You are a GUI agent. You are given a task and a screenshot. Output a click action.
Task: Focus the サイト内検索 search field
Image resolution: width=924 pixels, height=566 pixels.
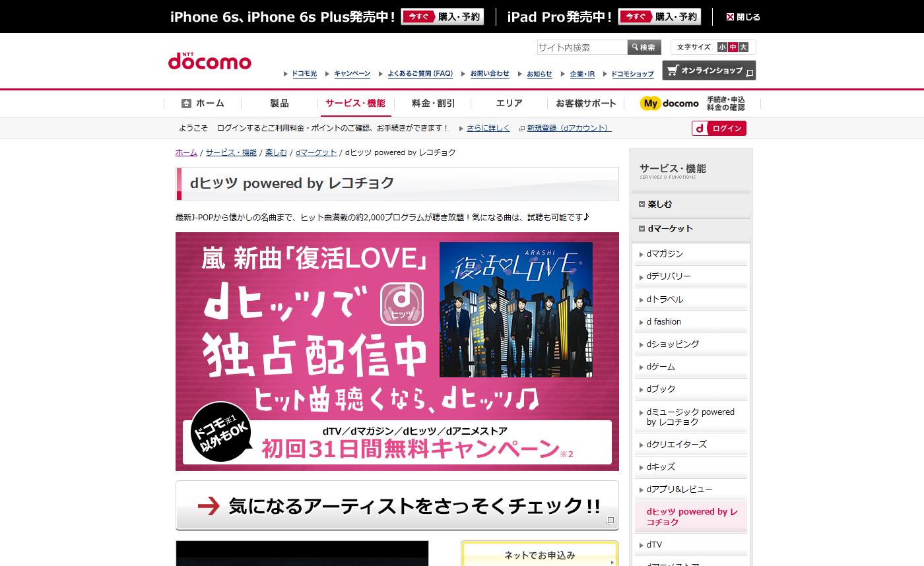coord(581,47)
